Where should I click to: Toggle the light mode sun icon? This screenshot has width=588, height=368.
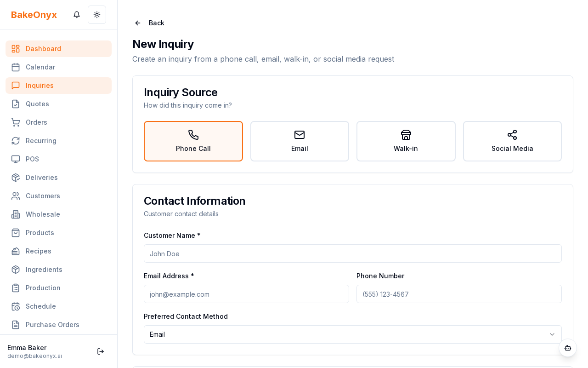point(97,14)
